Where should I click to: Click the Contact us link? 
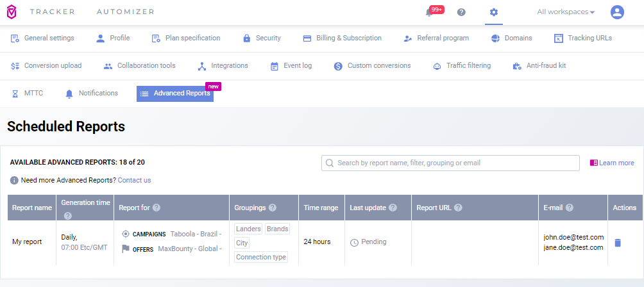pyautogui.click(x=134, y=181)
